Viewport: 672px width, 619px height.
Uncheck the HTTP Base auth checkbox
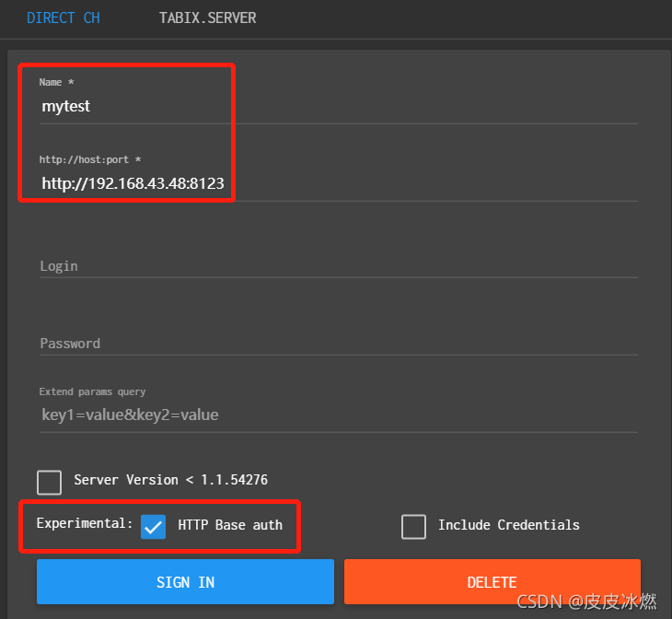(x=153, y=527)
